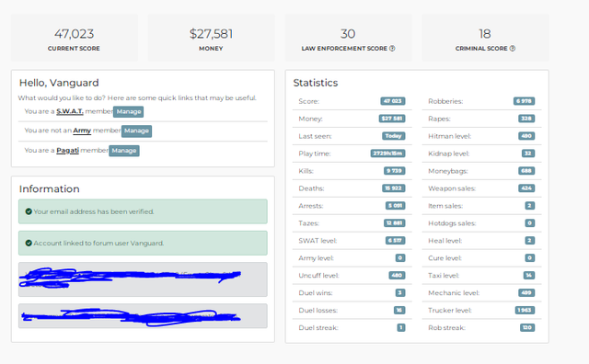Click the Hotdogs sales value badge
The height and width of the screenshot is (364, 589).
pos(530,223)
